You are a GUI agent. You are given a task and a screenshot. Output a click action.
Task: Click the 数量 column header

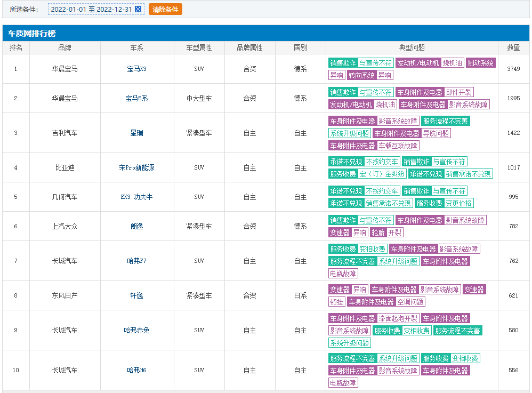pos(513,47)
